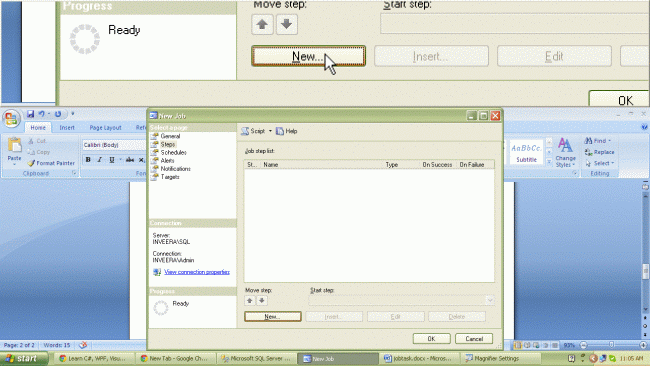
Task: Select the Subtitle style in Word's gallery
Action: coord(526,152)
